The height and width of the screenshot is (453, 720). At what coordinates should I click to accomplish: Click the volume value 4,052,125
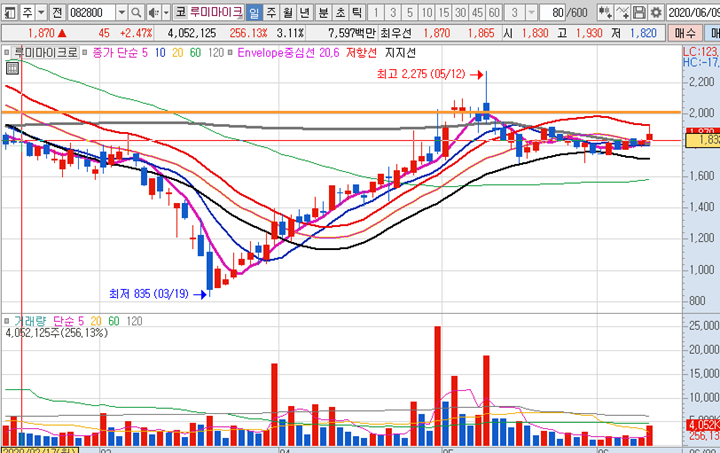click(192, 34)
